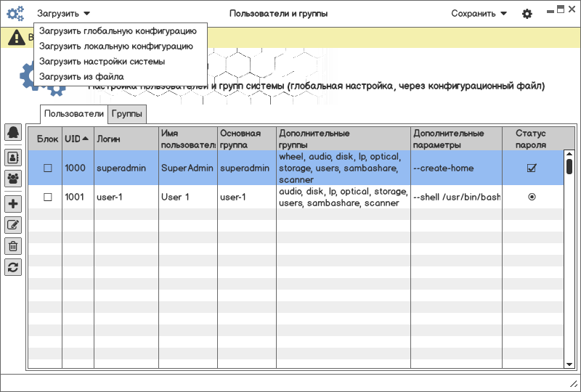
Task: Click the refresh arrows icon
Action: (x=13, y=267)
